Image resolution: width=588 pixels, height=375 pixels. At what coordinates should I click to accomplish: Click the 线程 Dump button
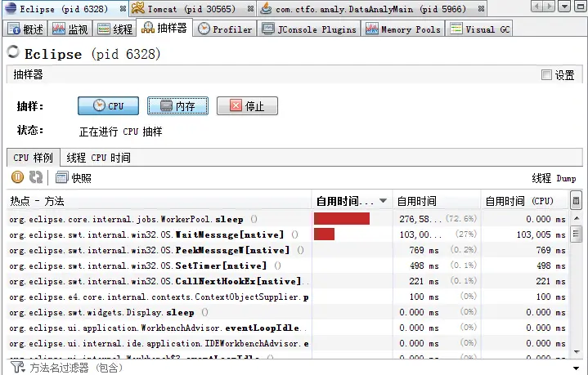554,178
